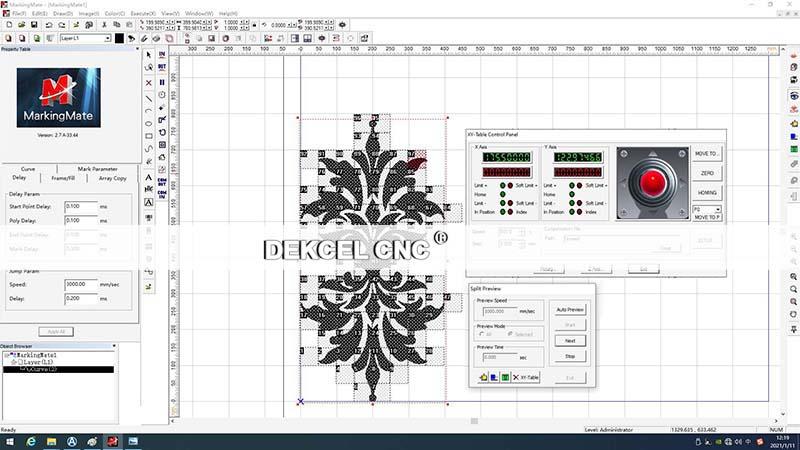
Task: Switch to the Frame/Fill tab
Action: [x=63, y=178]
